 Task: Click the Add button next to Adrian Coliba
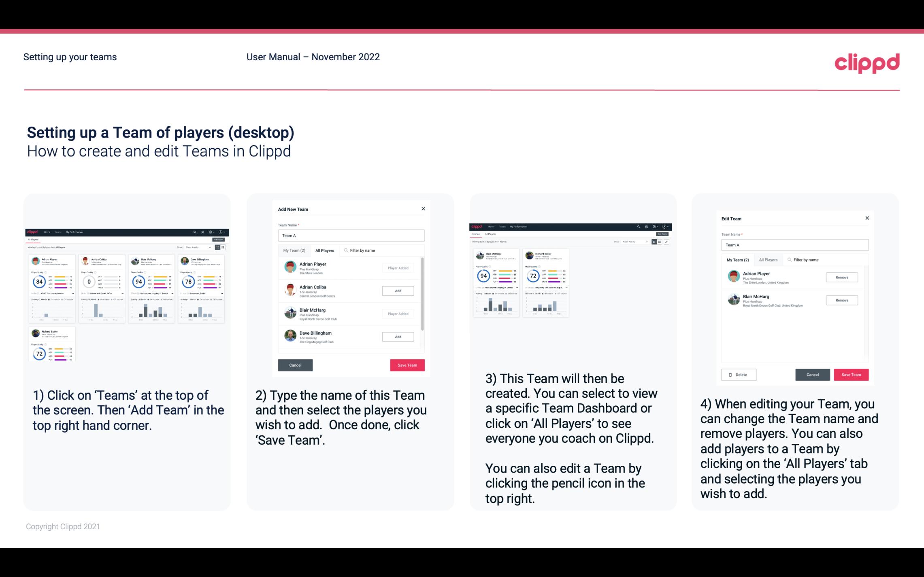(398, 291)
